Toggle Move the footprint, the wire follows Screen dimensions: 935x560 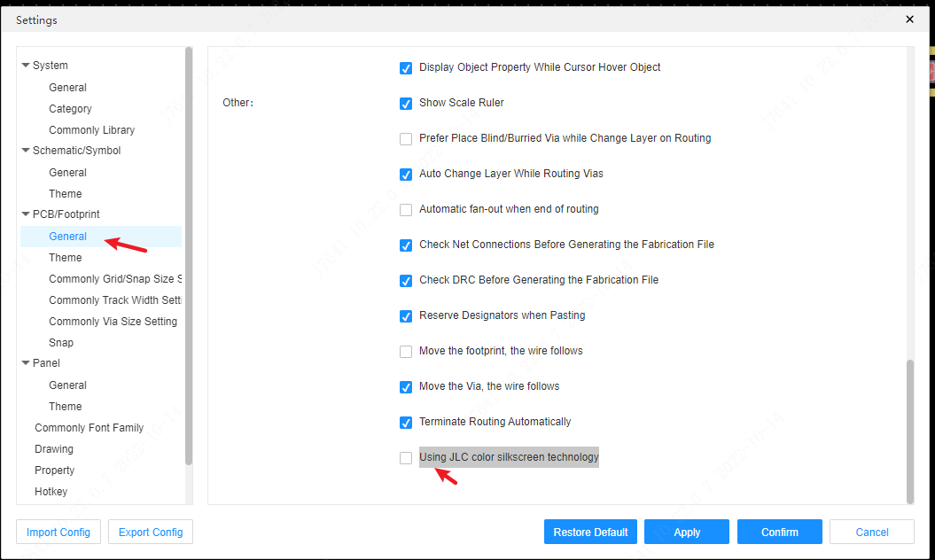tap(406, 352)
